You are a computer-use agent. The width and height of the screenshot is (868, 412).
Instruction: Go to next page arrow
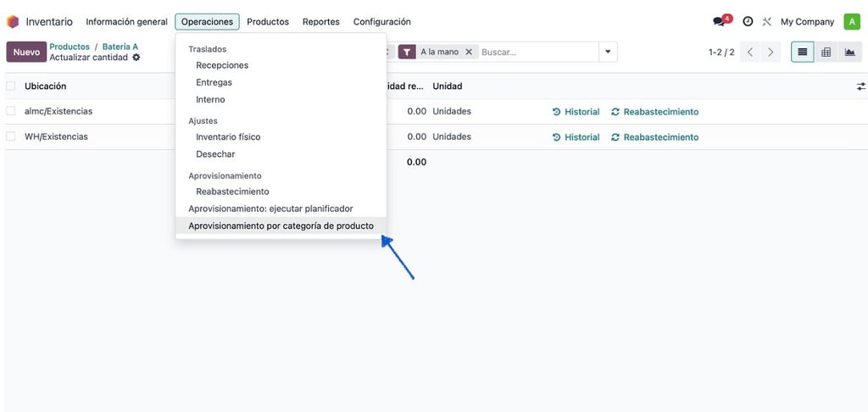point(771,52)
